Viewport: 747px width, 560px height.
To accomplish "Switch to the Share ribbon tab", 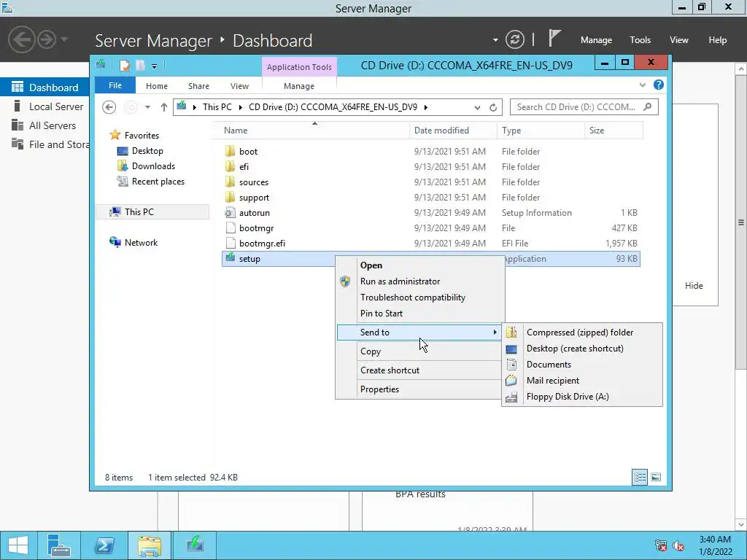I will coord(198,86).
